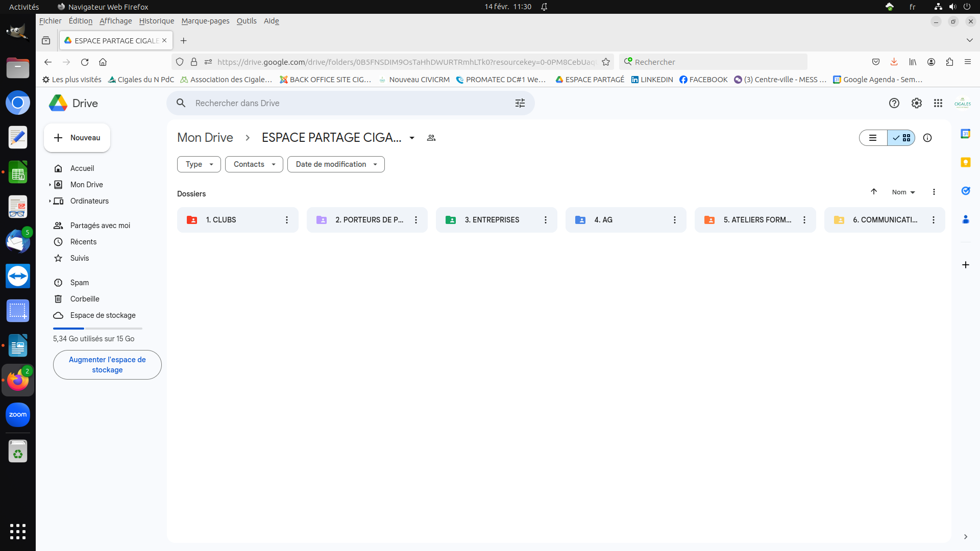Open Google Calendar side panel icon
Viewport: 980px width, 551px height.
965,134
